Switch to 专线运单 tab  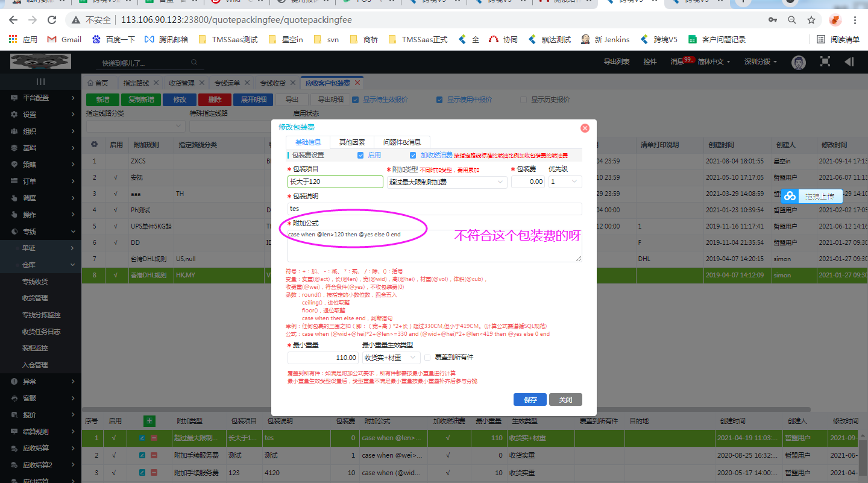tap(227, 83)
